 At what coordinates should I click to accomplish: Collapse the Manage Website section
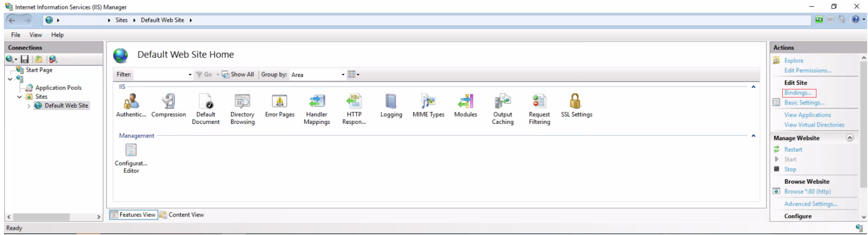[x=850, y=138]
